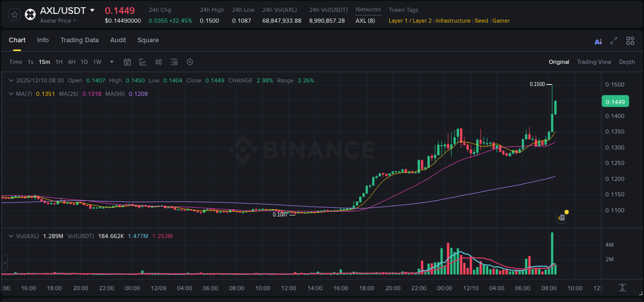Viewport: 644px width, 302px height.
Task: Open the Layer 1 / Layer 2 tag link
Action: pos(410,21)
